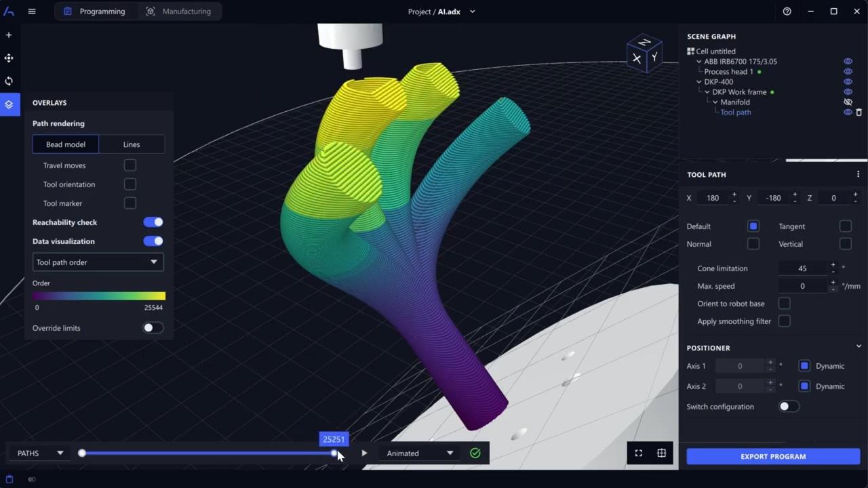This screenshot has width=868, height=488.
Task: Enter fullscreen view using the expand icon
Action: click(638, 453)
